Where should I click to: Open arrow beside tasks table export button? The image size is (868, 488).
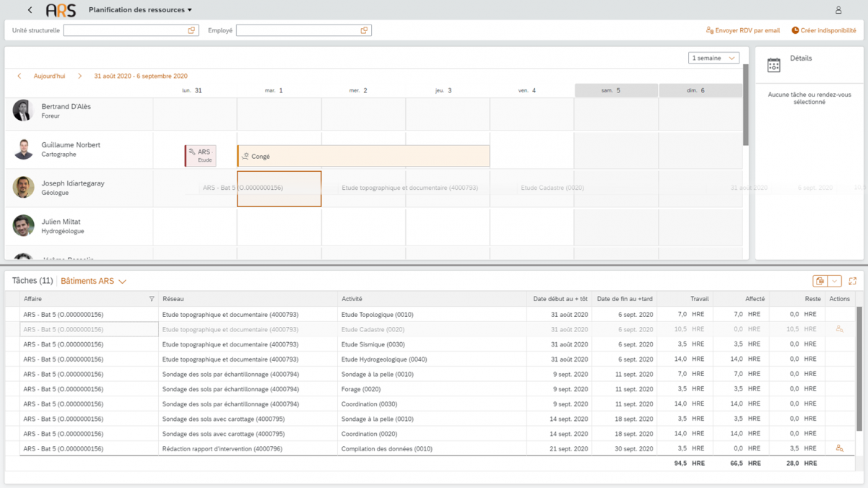click(835, 281)
